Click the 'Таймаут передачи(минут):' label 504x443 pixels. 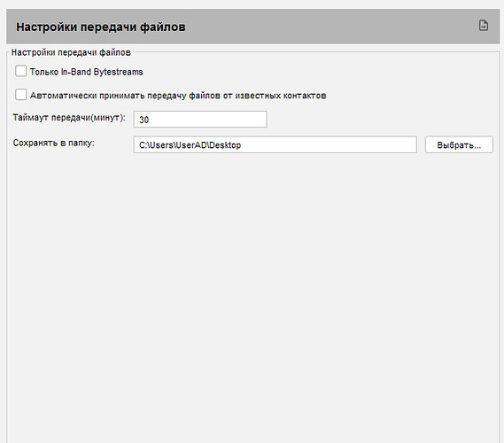(69, 118)
